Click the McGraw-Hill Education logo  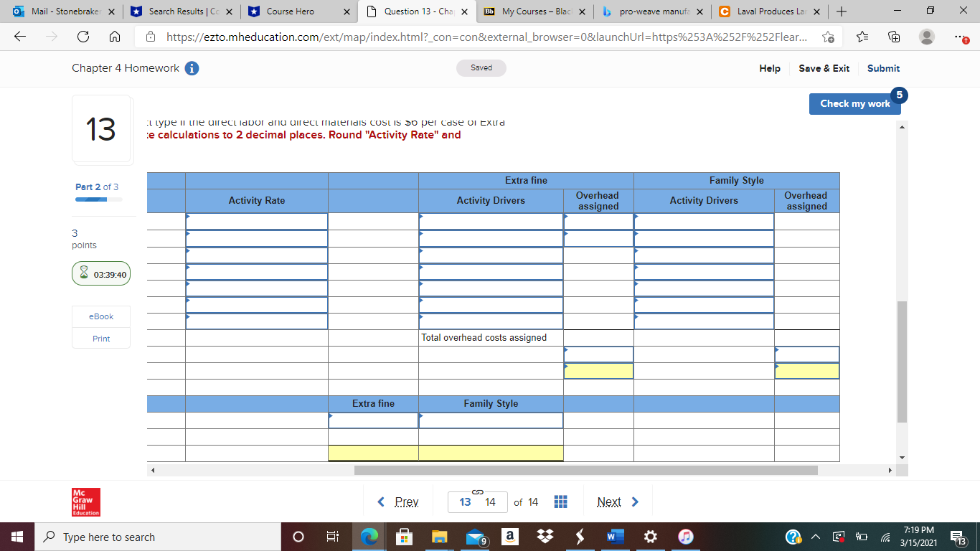(85, 501)
